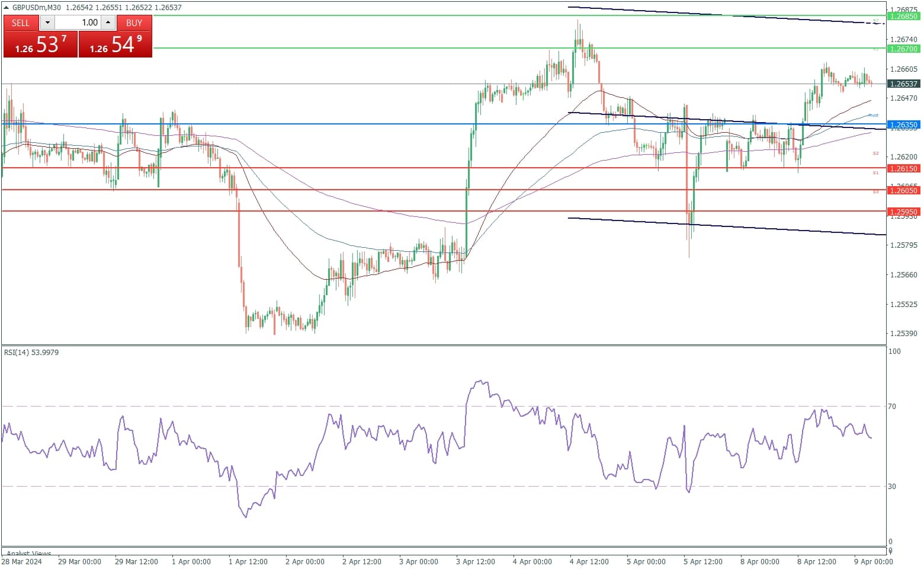Click the 1.25795 price scale value
The width and height of the screenshot is (924, 569).
pos(904,245)
